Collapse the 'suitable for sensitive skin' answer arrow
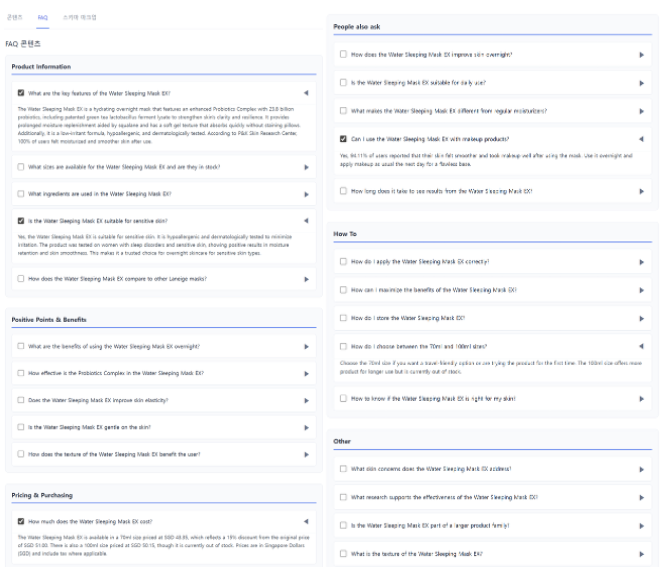This screenshot has width=666, height=577. click(x=305, y=220)
